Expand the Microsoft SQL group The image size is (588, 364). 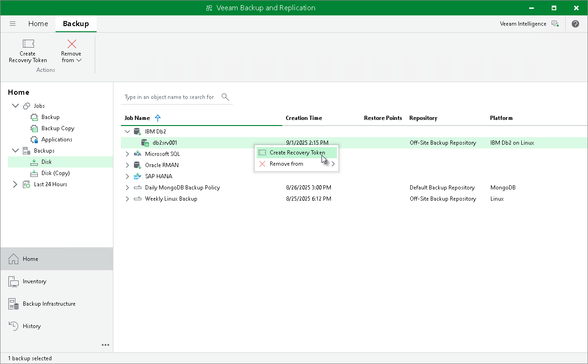tap(127, 154)
